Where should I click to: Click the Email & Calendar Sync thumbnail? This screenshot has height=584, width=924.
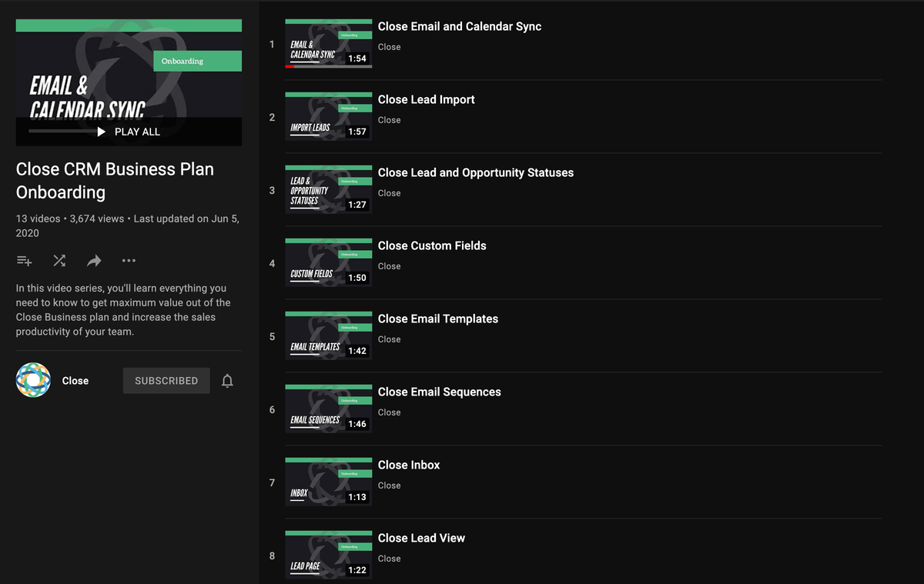pyautogui.click(x=329, y=43)
